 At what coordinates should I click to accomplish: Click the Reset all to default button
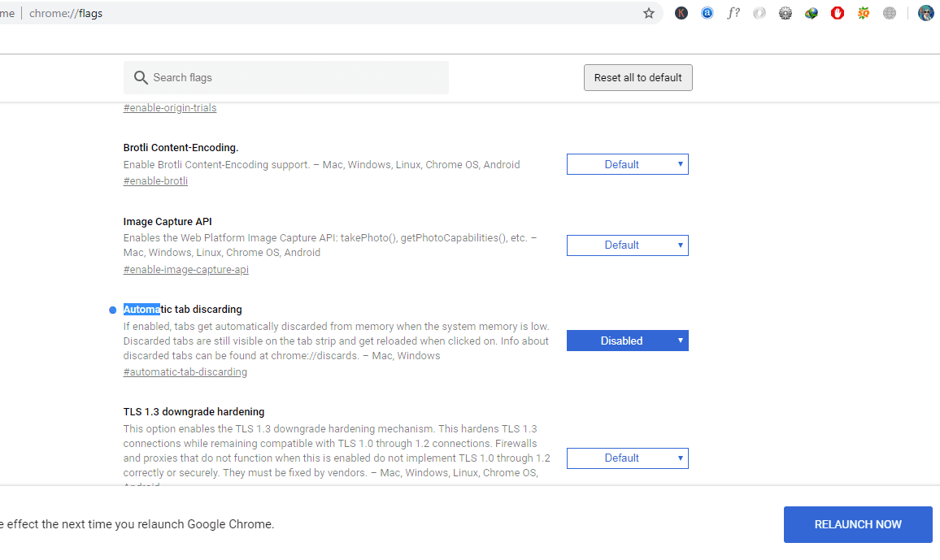[x=638, y=78]
